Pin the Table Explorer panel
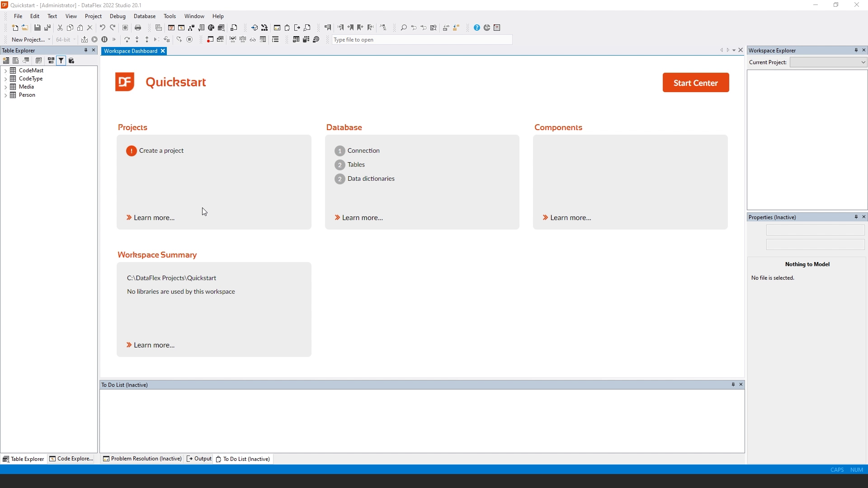 pos(85,50)
